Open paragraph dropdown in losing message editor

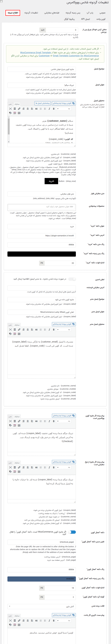(x=64, y=621)
